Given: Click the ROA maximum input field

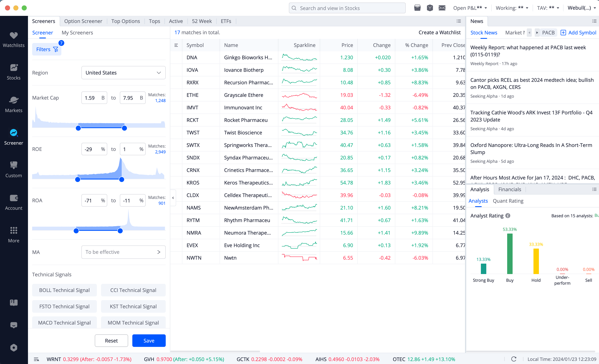Looking at the screenshot, I should tap(133, 200).
